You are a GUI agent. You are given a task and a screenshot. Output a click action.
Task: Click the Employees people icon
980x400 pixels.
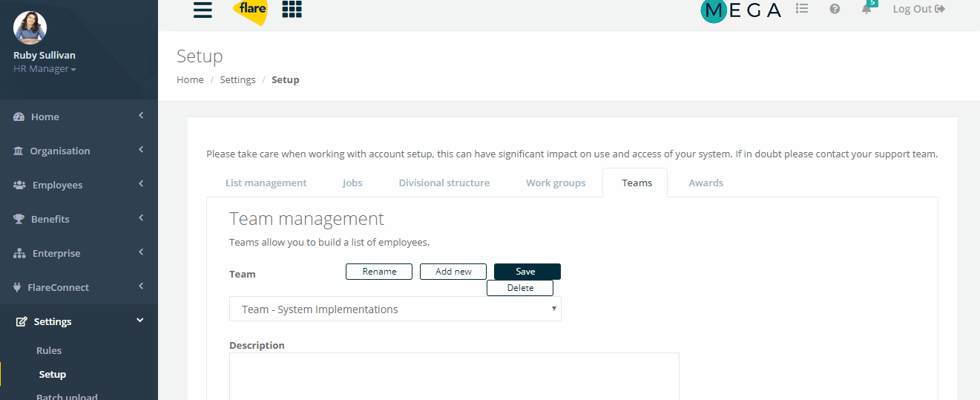click(x=20, y=185)
